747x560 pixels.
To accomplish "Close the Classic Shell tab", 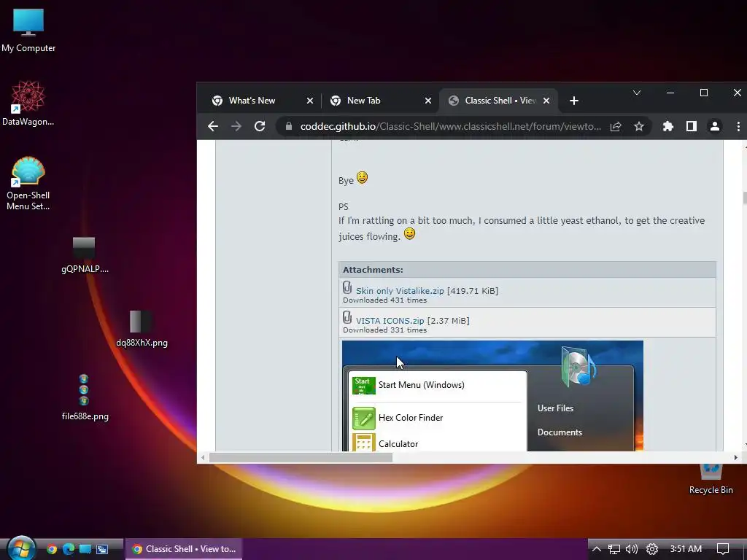I will click(546, 101).
